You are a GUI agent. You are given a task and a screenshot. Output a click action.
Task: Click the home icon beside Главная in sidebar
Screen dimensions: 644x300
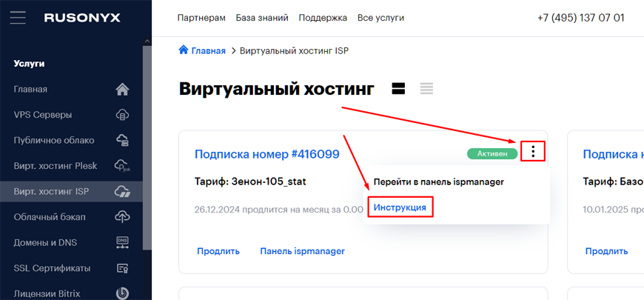[x=122, y=90]
